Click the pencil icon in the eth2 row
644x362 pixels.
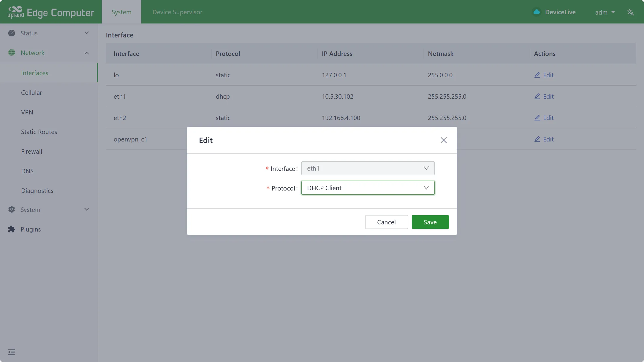[537, 118]
